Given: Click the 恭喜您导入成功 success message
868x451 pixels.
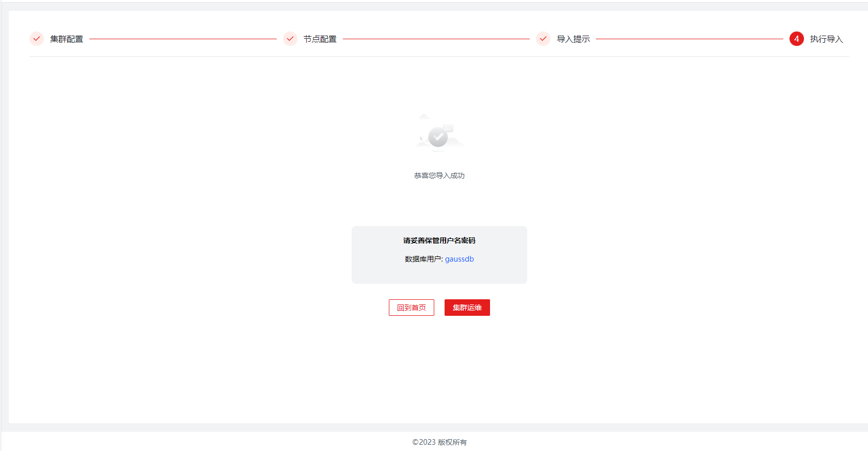Looking at the screenshot, I should [439, 175].
